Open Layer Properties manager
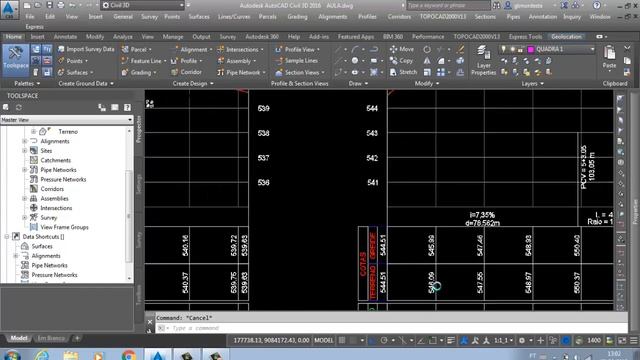 [x=483, y=60]
